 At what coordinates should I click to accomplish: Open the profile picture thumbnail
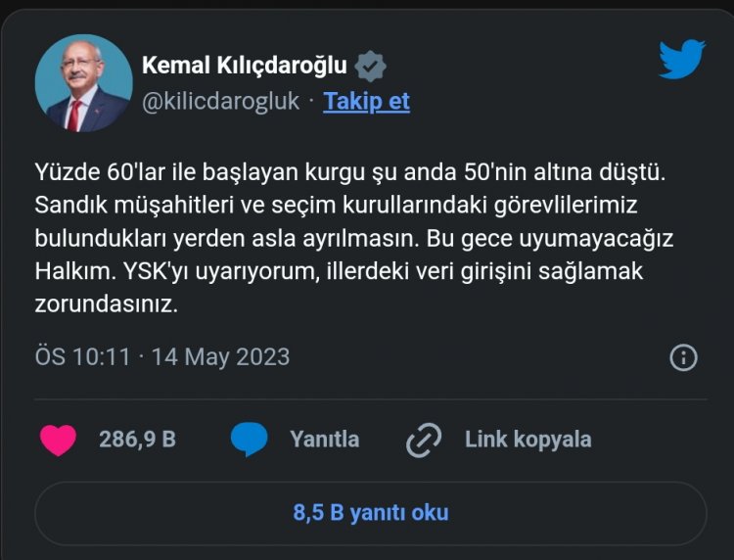(x=82, y=83)
